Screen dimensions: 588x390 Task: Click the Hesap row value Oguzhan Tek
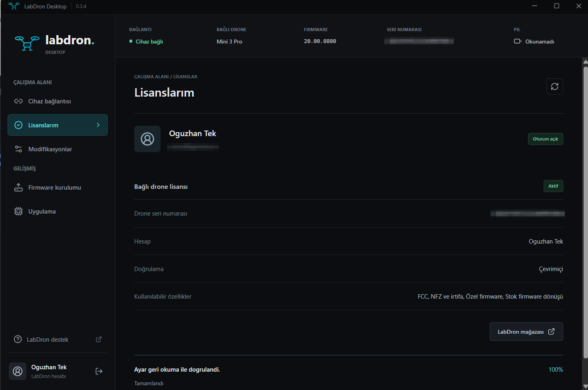point(546,242)
